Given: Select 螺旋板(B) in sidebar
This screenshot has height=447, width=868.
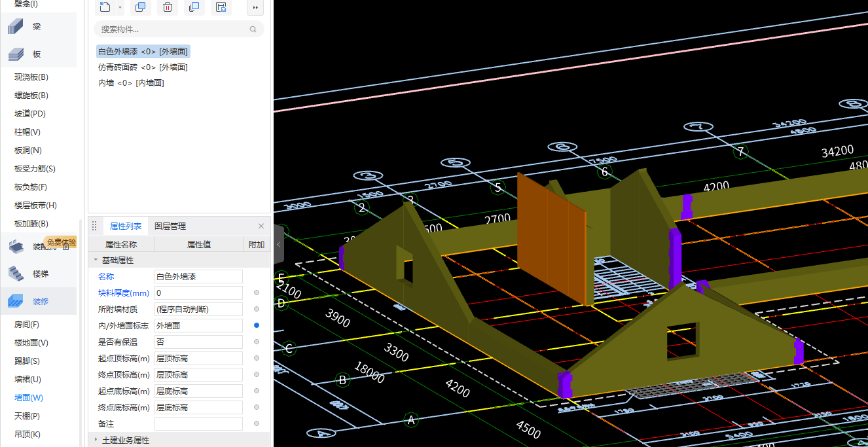Looking at the screenshot, I should [31, 95].
